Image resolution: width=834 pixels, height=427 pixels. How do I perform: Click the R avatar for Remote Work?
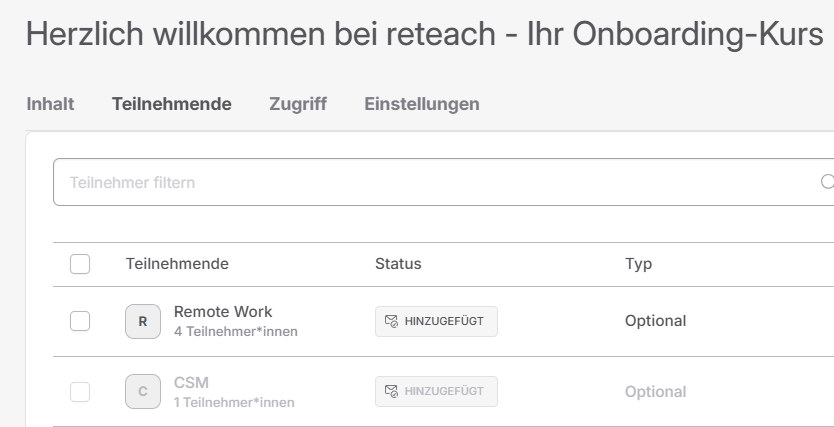[x=143, y=321]
